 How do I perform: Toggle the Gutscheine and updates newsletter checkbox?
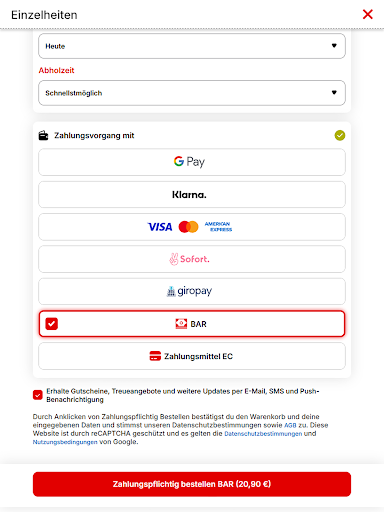38,395
